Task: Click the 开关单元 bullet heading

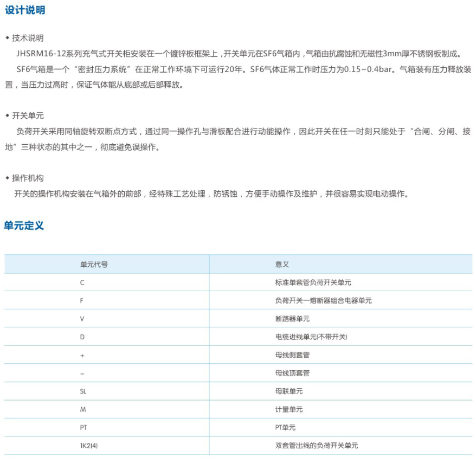Action: tap(28, 115)
